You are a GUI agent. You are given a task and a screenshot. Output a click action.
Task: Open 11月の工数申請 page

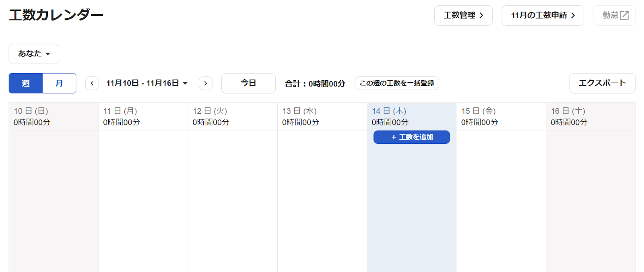click(543, 15)
